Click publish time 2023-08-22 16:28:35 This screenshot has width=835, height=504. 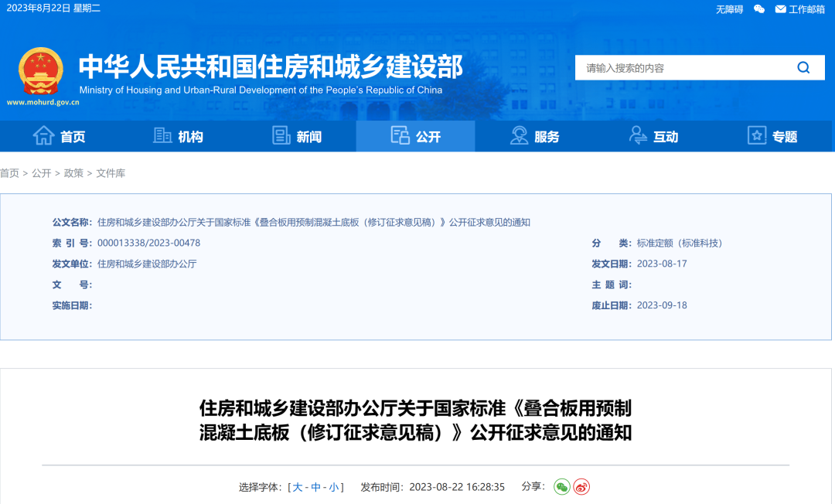457,487
